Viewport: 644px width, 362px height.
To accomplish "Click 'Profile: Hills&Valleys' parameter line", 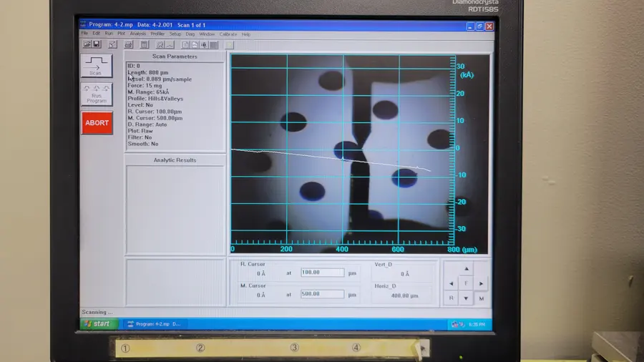I will click(155, 99).
